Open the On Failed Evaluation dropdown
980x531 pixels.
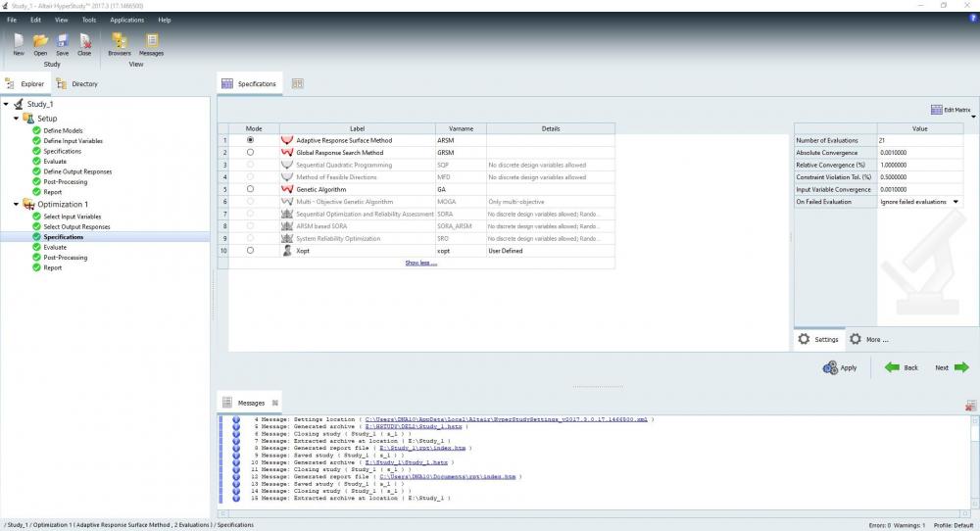coord(955,202)
